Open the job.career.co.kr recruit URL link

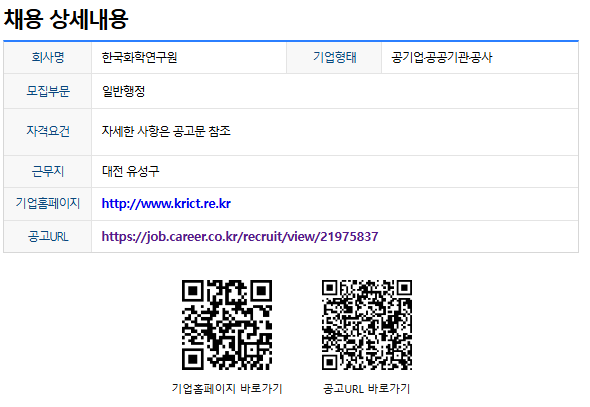[x=240, y=237]
